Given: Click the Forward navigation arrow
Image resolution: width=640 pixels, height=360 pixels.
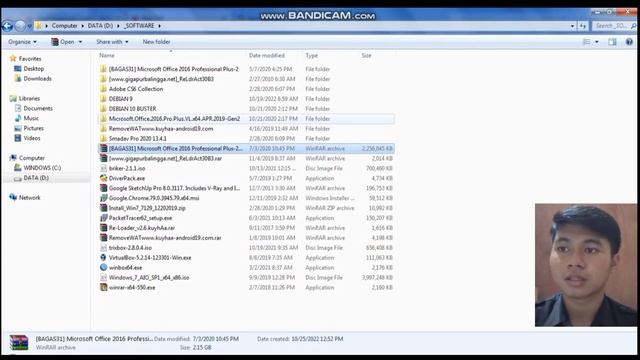Looking at the screenshot, I should (x=20, y=26).
